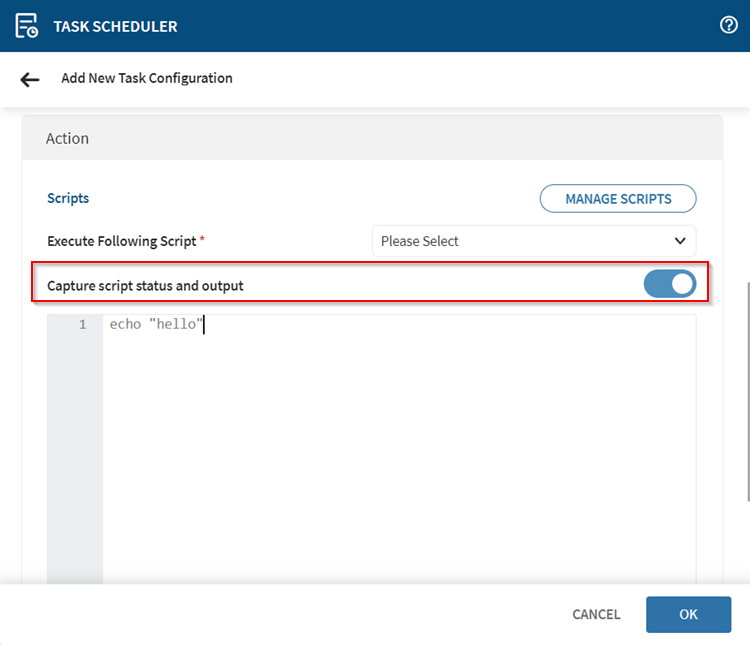The image size is (750, 645).
Task: Click the Scripts section heading
Action: pyautogui.click(x=68, y=198)
